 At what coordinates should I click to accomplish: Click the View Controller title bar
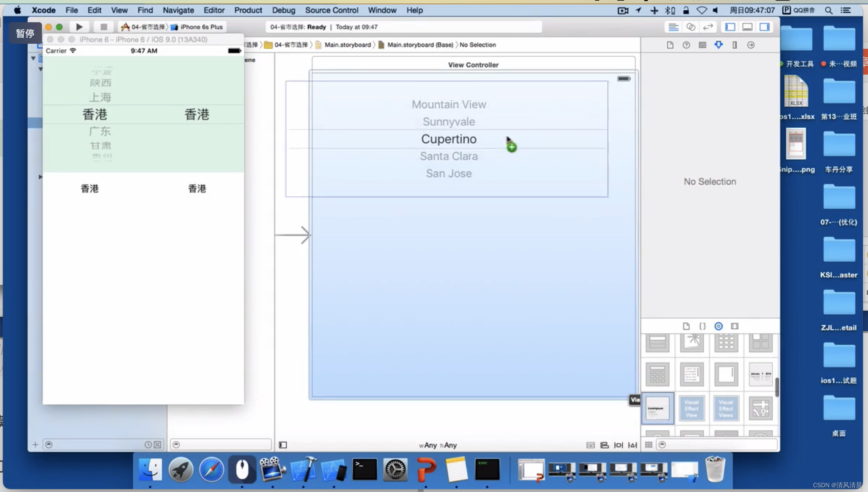point(473,65)
